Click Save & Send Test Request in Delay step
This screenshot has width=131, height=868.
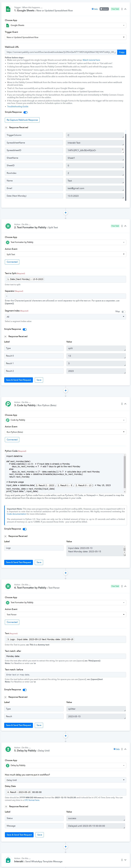(19, 835)
